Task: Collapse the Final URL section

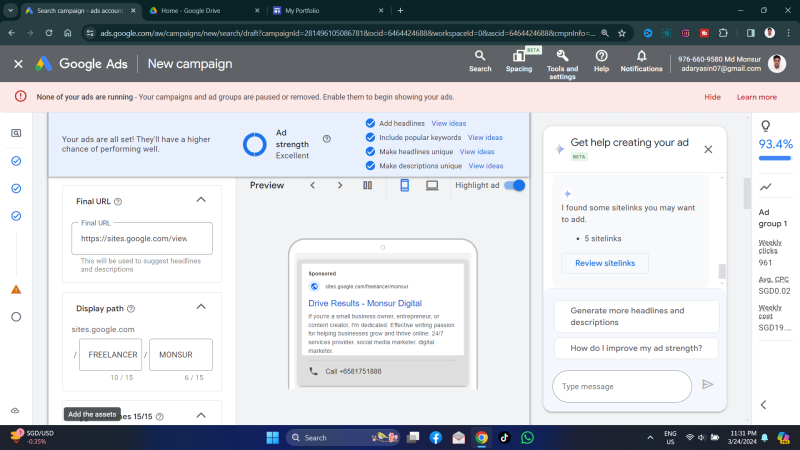Action: (x=201, y=200)
